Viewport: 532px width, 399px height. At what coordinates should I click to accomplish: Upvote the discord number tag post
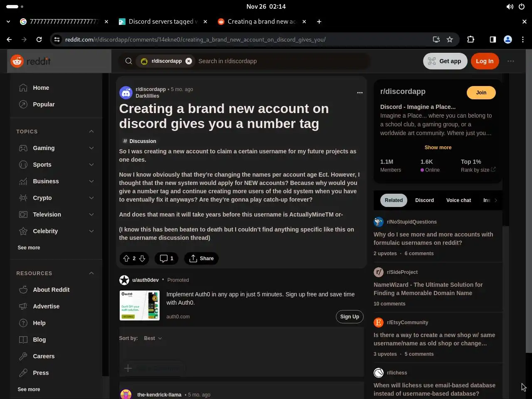click(126, 259)
